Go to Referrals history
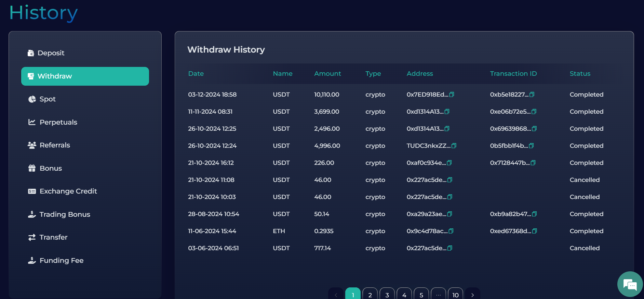 [55, 145]
